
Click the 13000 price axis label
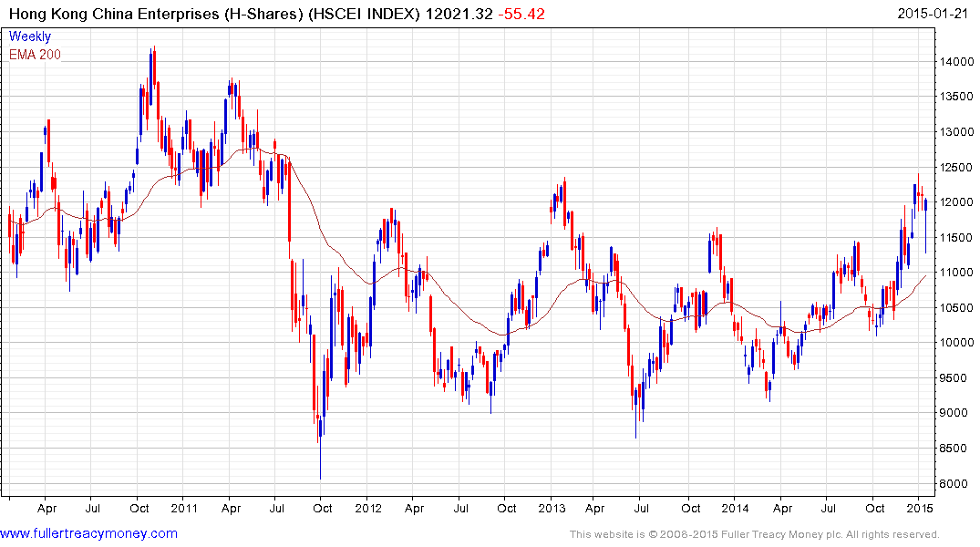coord(957,132)
